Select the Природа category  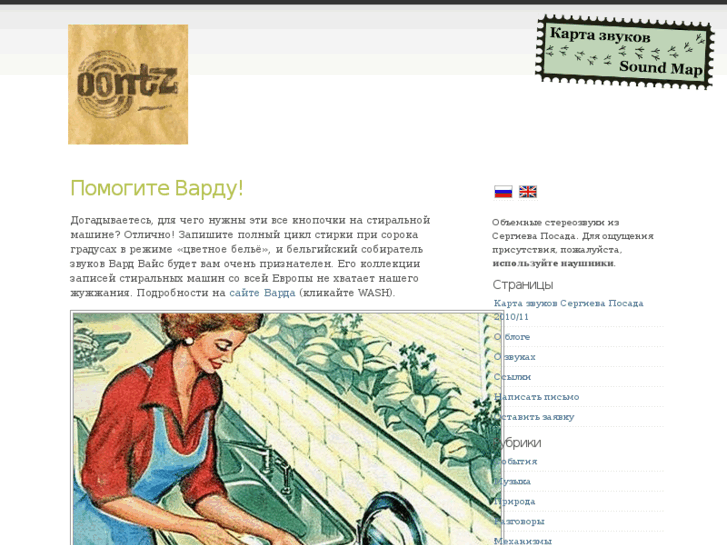click(x=515, y=501)
